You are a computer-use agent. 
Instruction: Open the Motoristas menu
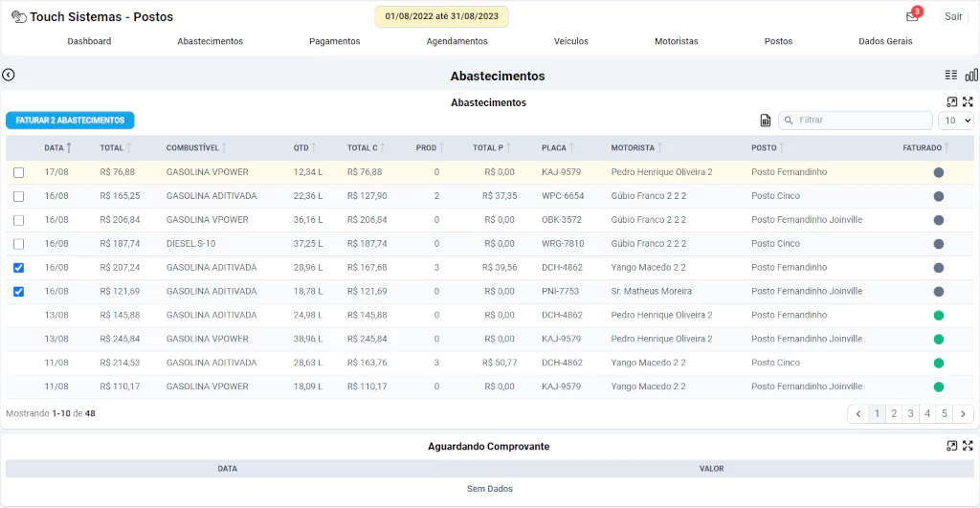point(677,41)
